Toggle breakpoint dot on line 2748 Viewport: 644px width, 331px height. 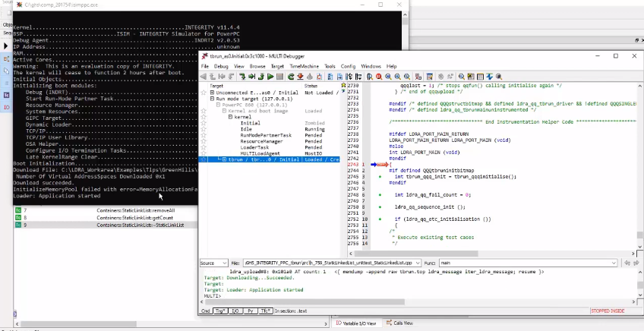click(380, 194)
